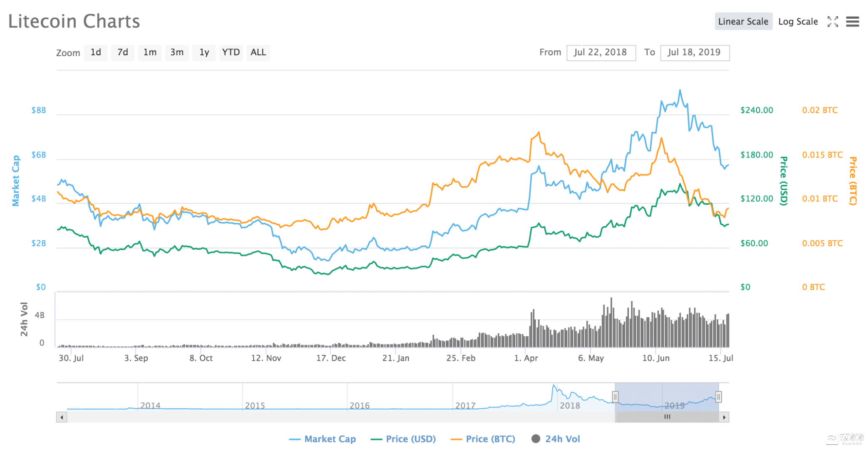
Task: Open the hamburger chart menu
Action: [852, 22]
